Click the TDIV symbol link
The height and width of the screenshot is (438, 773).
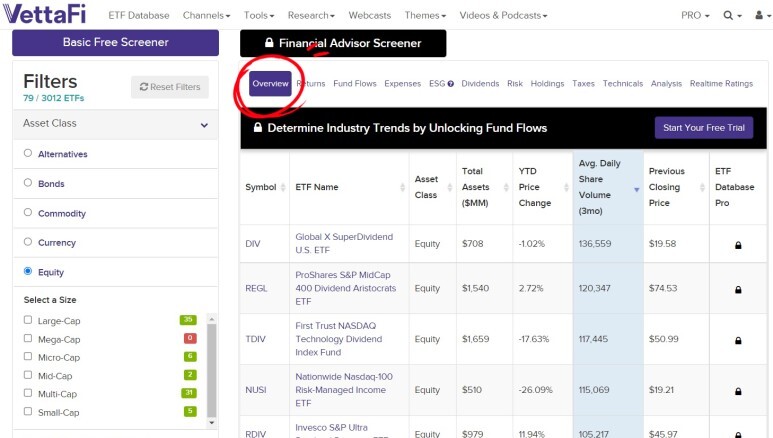(255, 339)
